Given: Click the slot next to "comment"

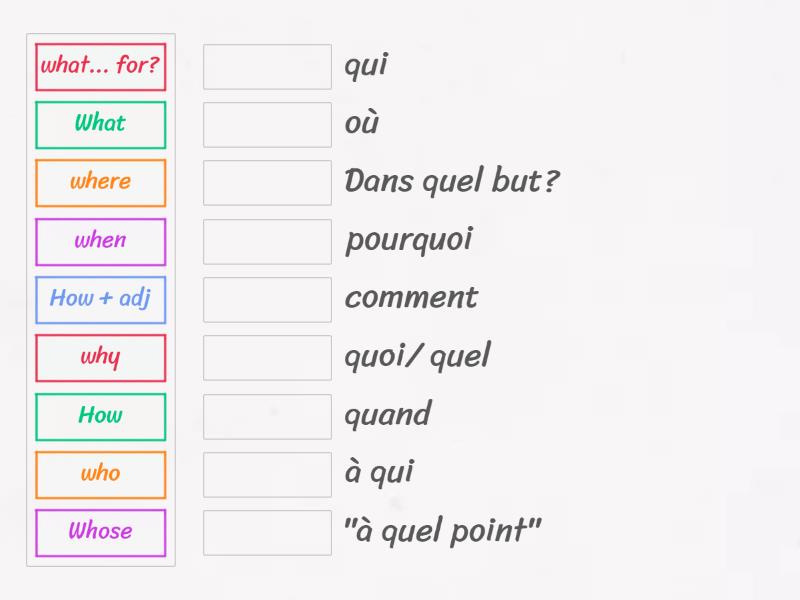Looking at the screenshot, I should [267, 299].
